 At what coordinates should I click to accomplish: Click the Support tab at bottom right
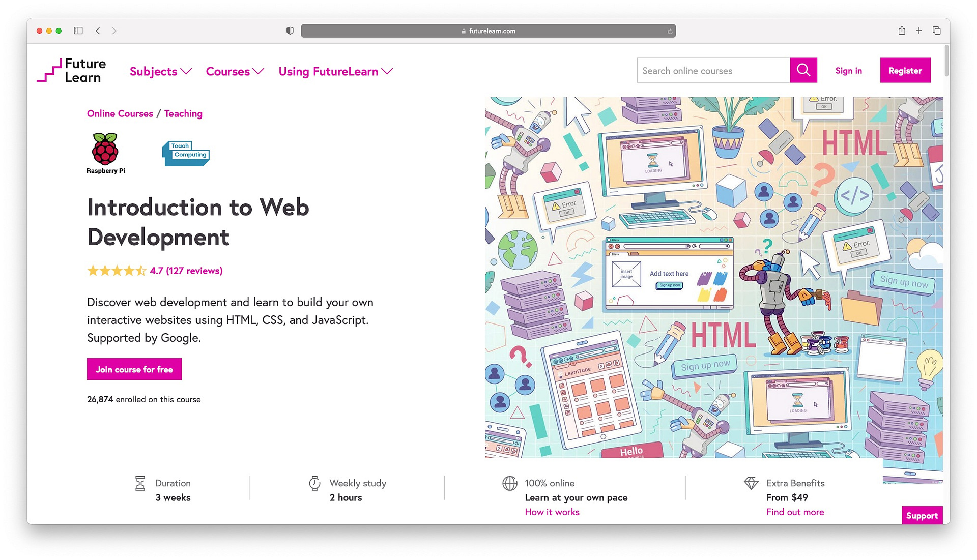coord(923,515)
